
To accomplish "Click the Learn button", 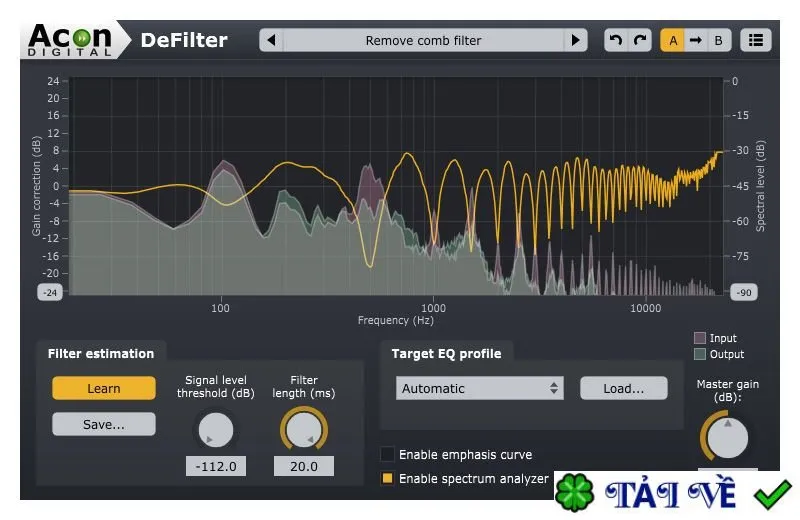I will [x=104, y=388].
